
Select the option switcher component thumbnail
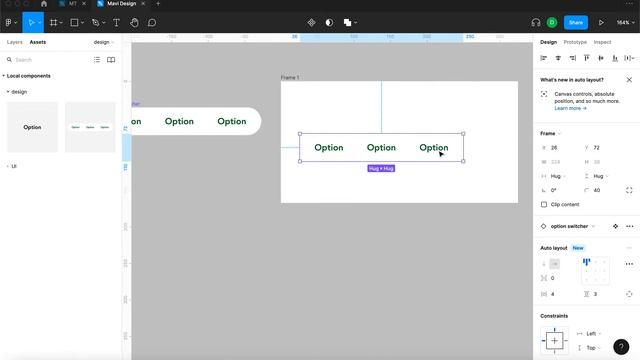90,127
